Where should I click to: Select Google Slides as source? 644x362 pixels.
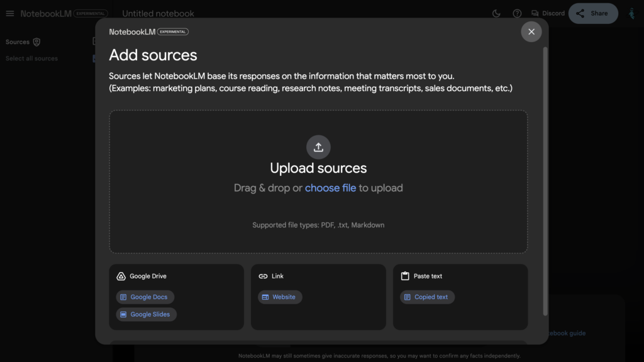point(146,314)
